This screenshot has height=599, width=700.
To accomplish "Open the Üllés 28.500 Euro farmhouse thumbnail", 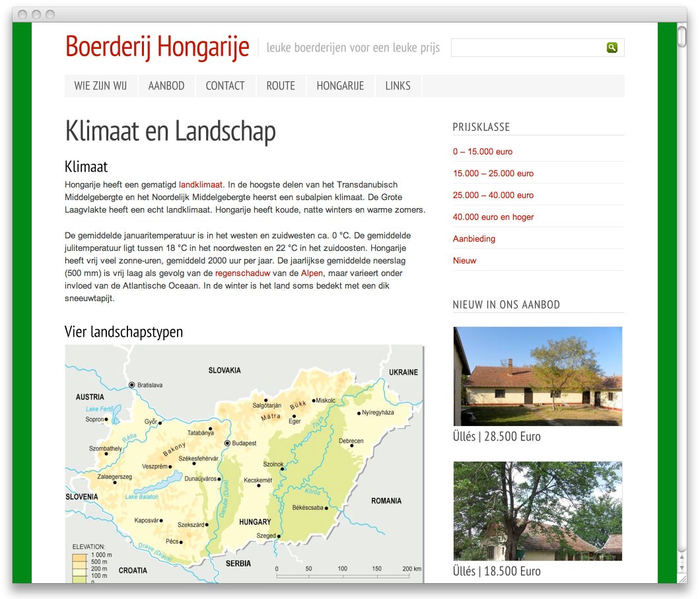I will pyautogui.click(x=538, y=376).
